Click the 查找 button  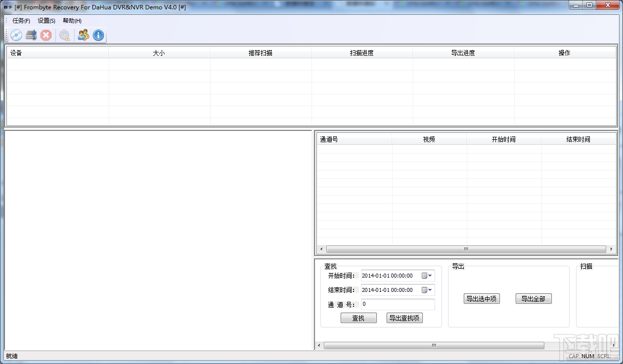(358, 318)
